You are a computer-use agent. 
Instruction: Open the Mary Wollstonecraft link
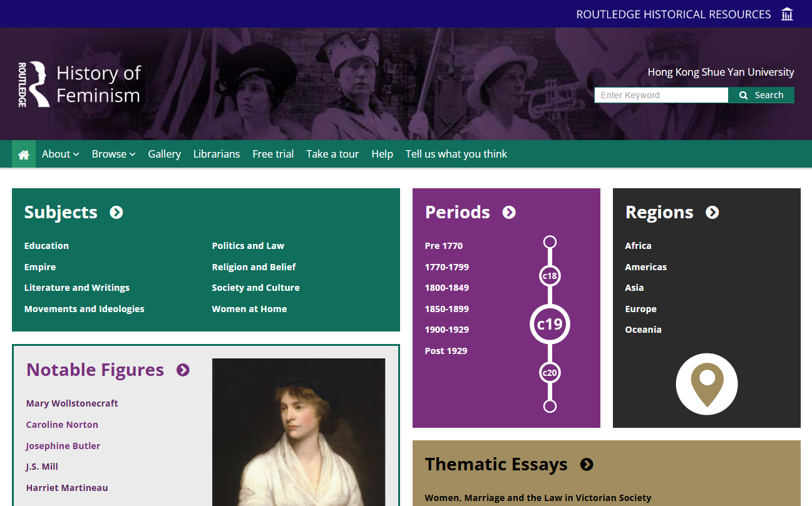click(72, 403)
